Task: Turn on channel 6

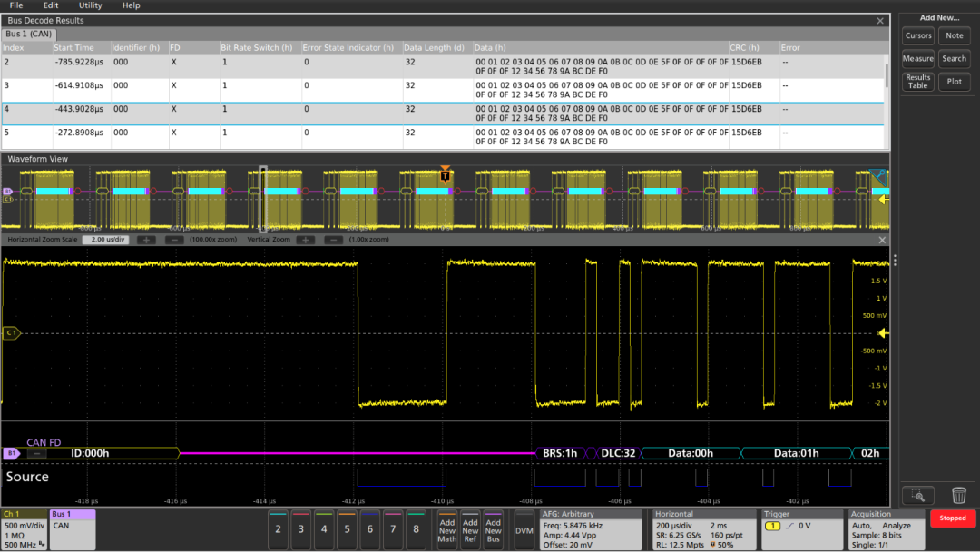Action: coord(370,529)
